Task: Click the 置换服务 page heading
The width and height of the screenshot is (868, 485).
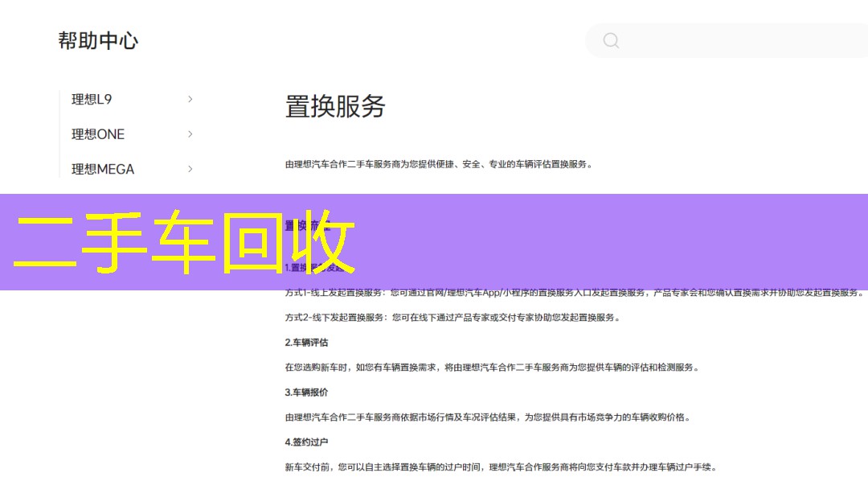Action: [x=335, y=106]
